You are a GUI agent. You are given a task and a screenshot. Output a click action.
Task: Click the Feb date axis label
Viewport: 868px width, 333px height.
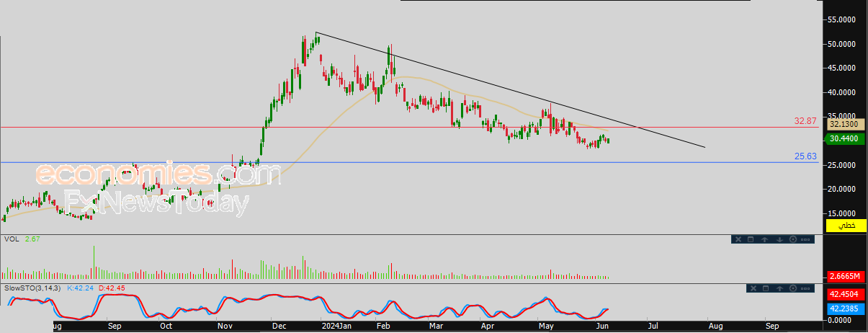(383, 326)
